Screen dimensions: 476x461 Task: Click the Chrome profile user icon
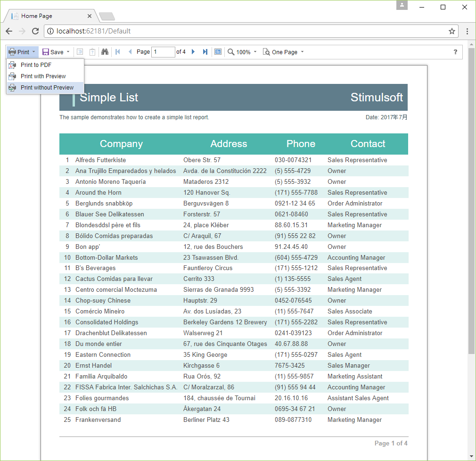[402, 5]
